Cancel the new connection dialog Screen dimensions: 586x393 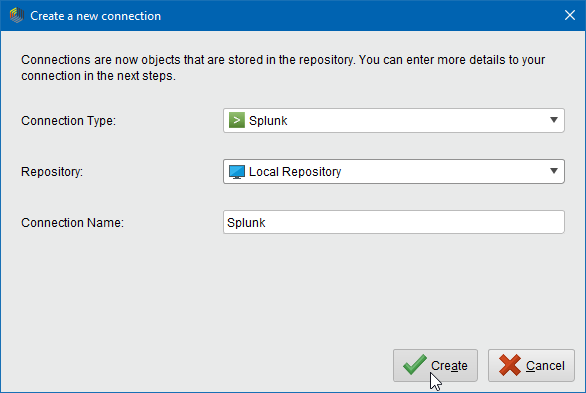tap(531, 365)
